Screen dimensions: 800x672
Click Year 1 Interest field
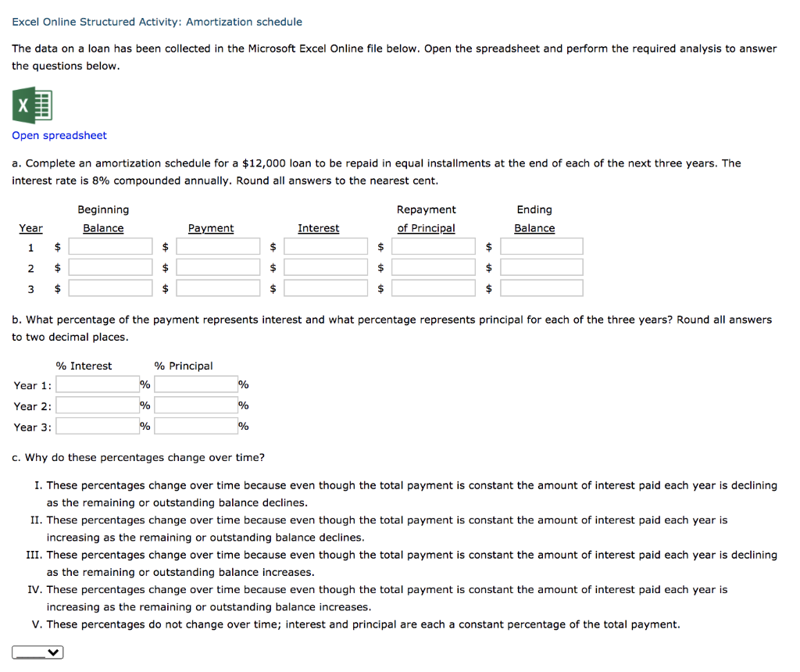(x=326, y=245)
